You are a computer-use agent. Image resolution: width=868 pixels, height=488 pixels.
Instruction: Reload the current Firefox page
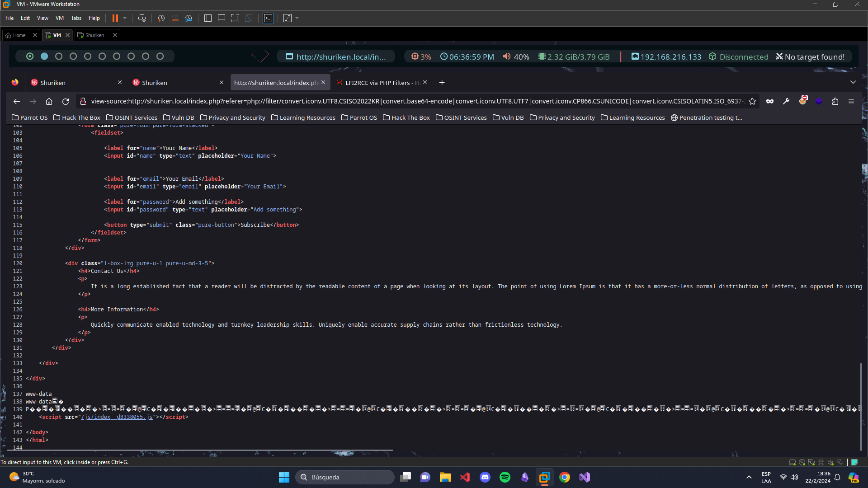[66, 101]
